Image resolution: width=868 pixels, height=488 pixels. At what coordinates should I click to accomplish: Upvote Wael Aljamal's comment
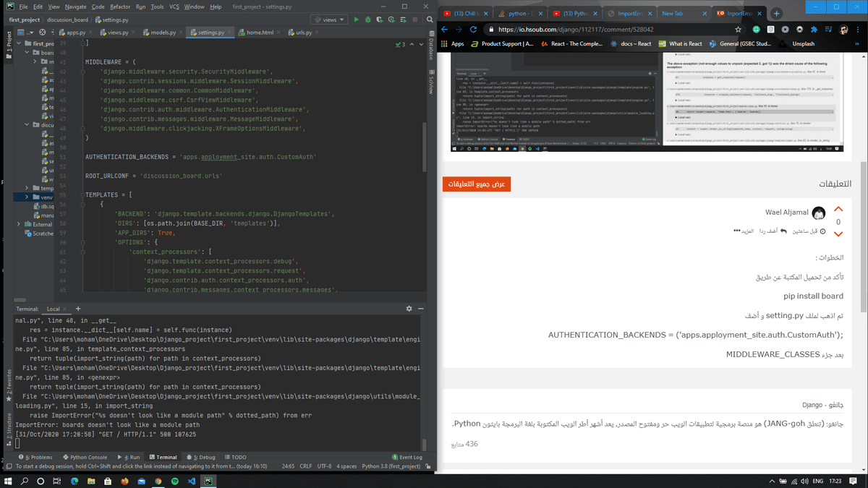tap(838, 210)
